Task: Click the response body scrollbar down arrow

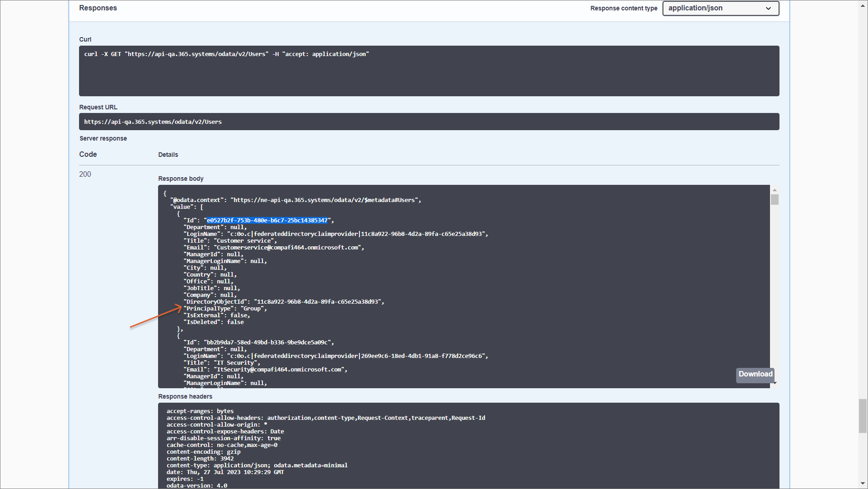Action: (775, 384)
